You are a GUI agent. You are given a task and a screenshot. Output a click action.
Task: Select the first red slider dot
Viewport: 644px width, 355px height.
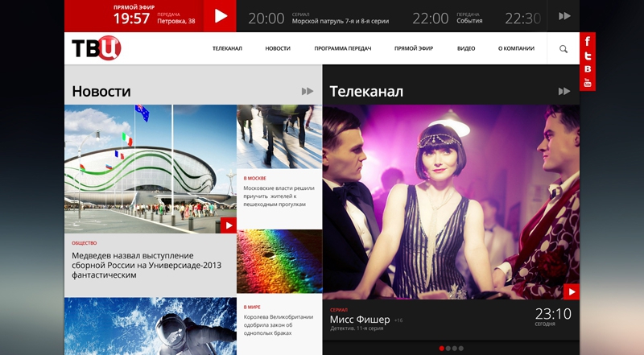coord(441,349)
